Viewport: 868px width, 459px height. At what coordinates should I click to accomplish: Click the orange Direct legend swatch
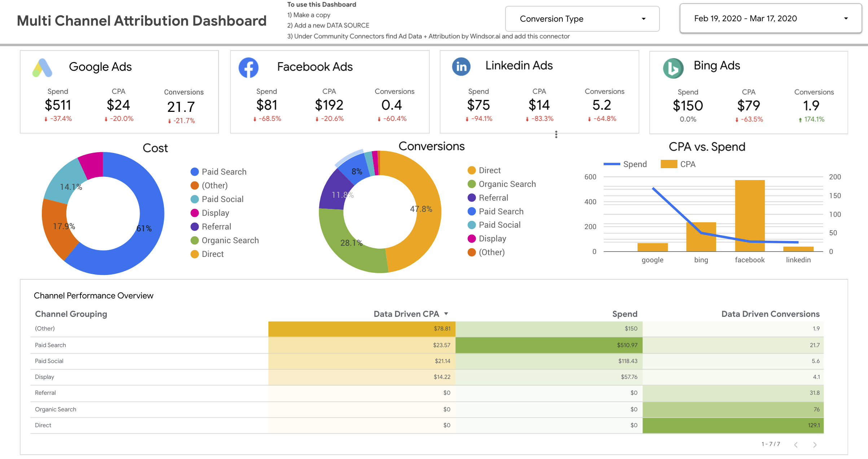click(472, 170)
